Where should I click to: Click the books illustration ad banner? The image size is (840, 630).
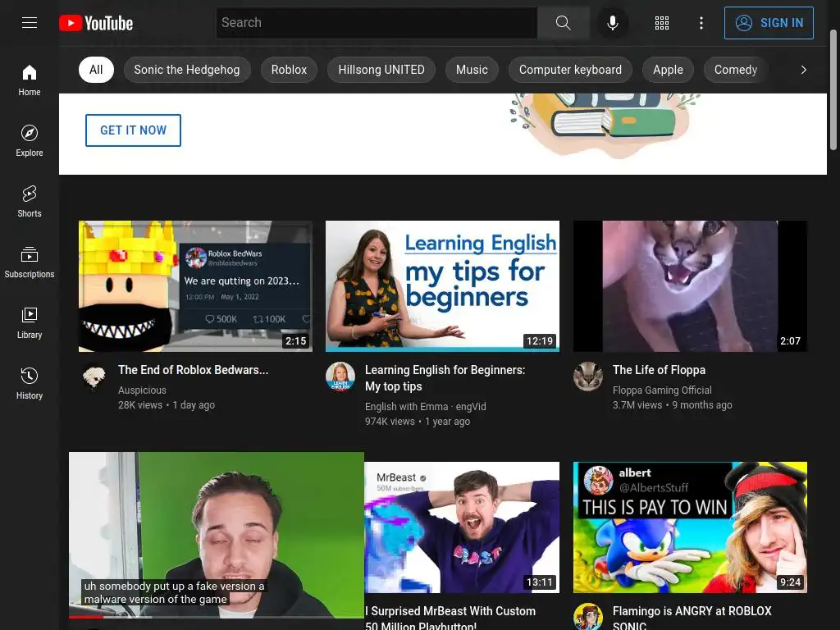(x=605, y=125)
